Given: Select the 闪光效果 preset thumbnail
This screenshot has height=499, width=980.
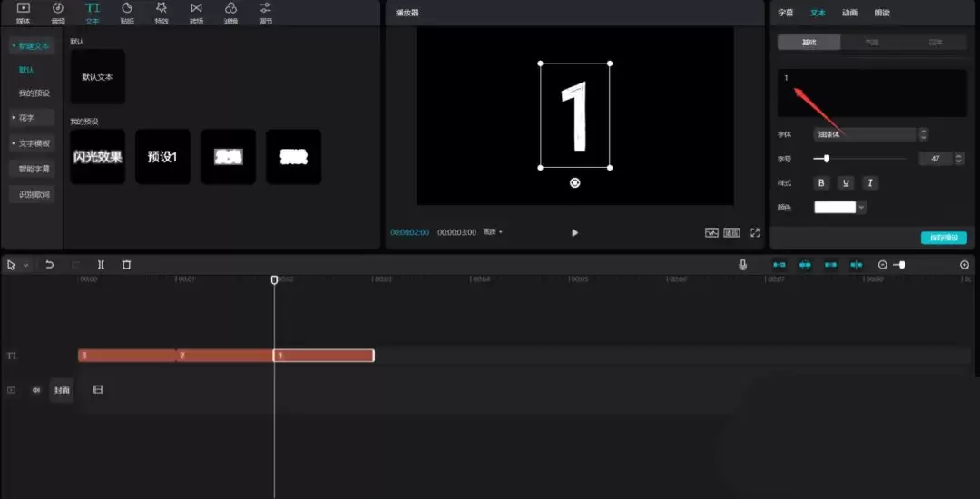Looking at the screenshot, I should click(x=98, y=157).
